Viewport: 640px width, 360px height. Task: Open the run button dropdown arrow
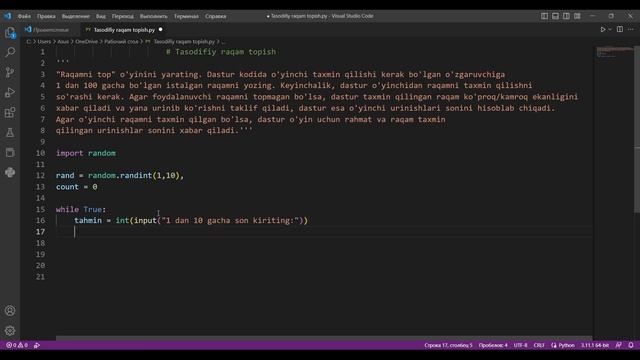[x=610, y=29]
